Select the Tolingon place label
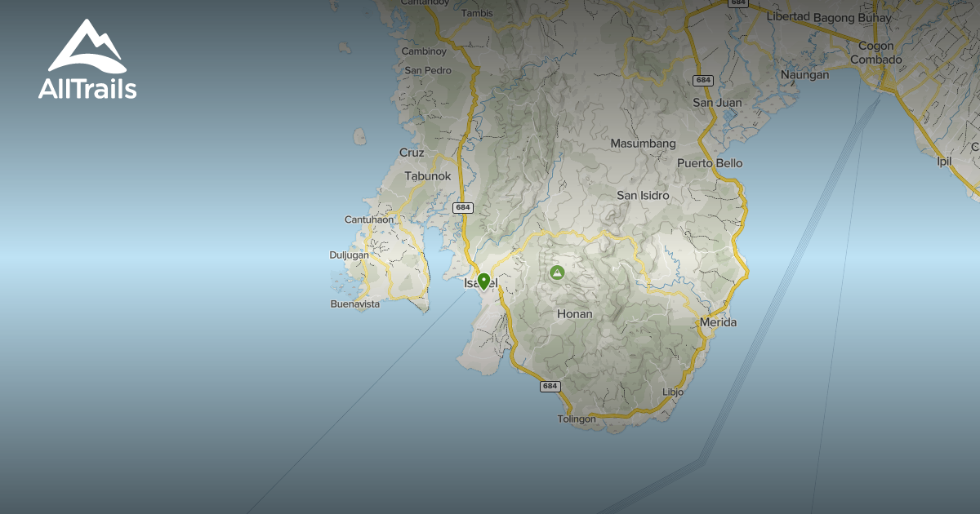The image size is (980, 514). pos(577,418)
